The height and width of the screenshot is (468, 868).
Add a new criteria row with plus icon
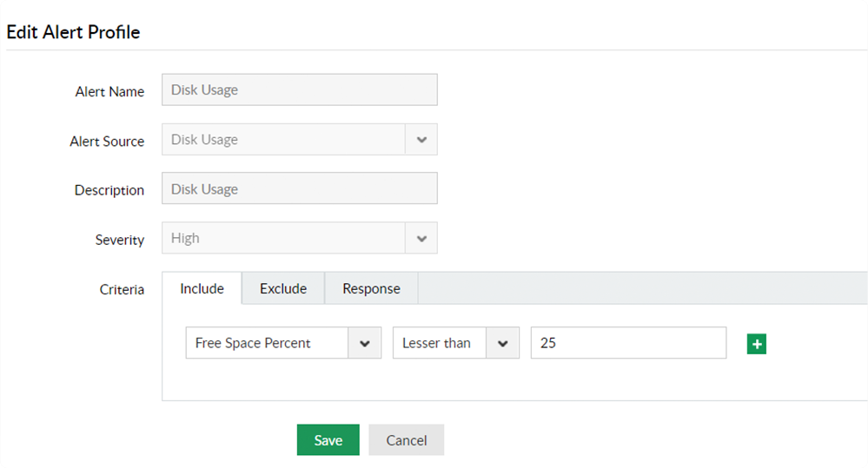pos(756,344)
